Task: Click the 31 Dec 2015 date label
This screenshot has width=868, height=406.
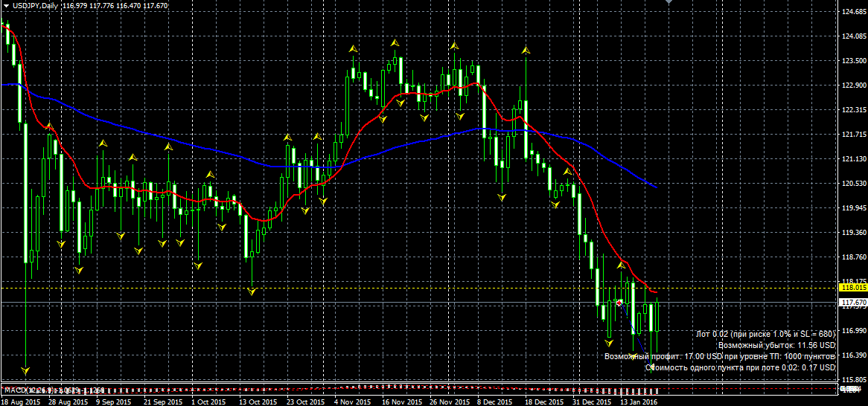Action: (593, 401)
